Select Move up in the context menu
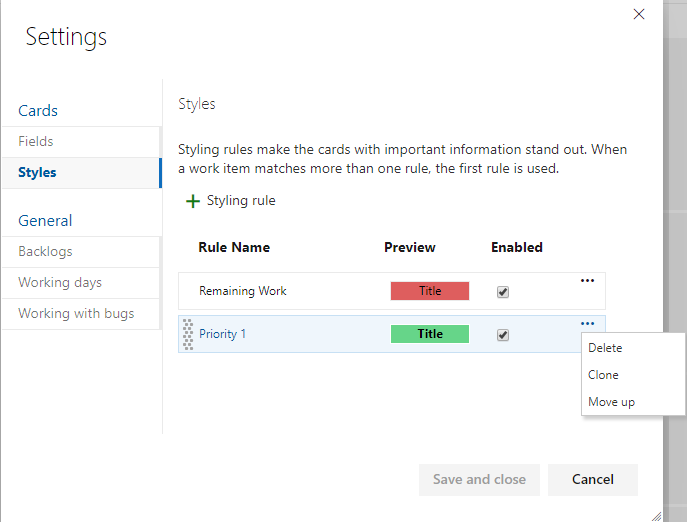The height and width of the screenshot is (522, 687). 611,402
